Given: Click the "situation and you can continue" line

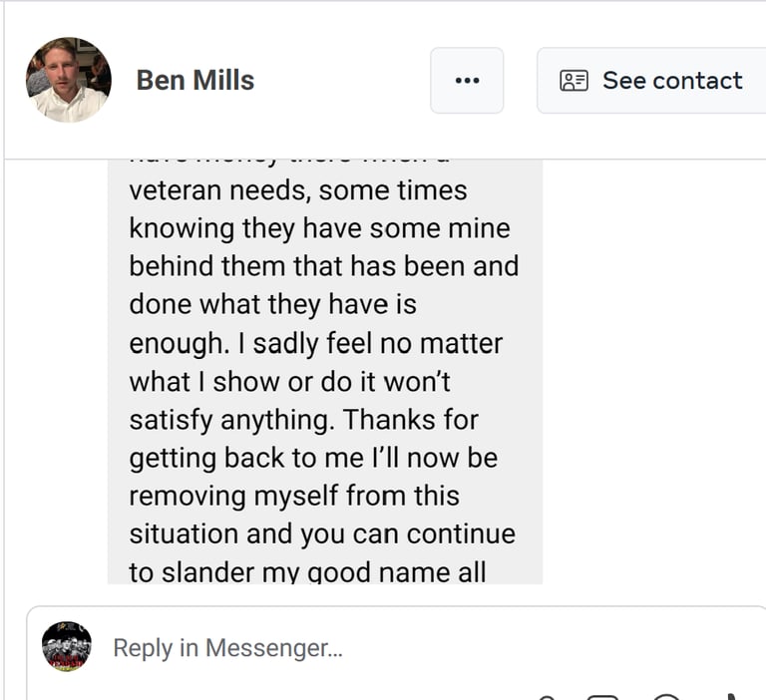Looking at the screenshot, I should point(321,533).
